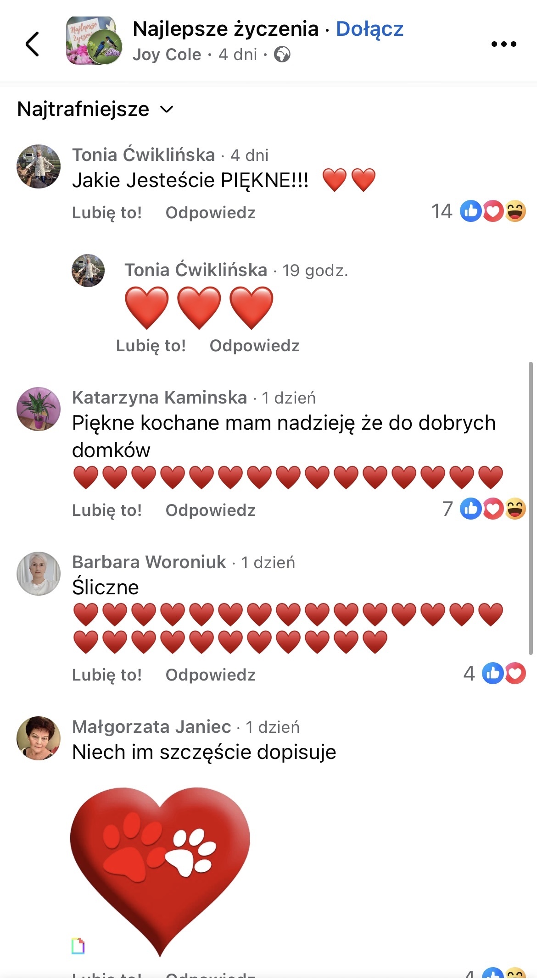Open Barbara Woroniuk's profile picture
The height and width of the screenshot is (980, 537).
click(39, 573)
